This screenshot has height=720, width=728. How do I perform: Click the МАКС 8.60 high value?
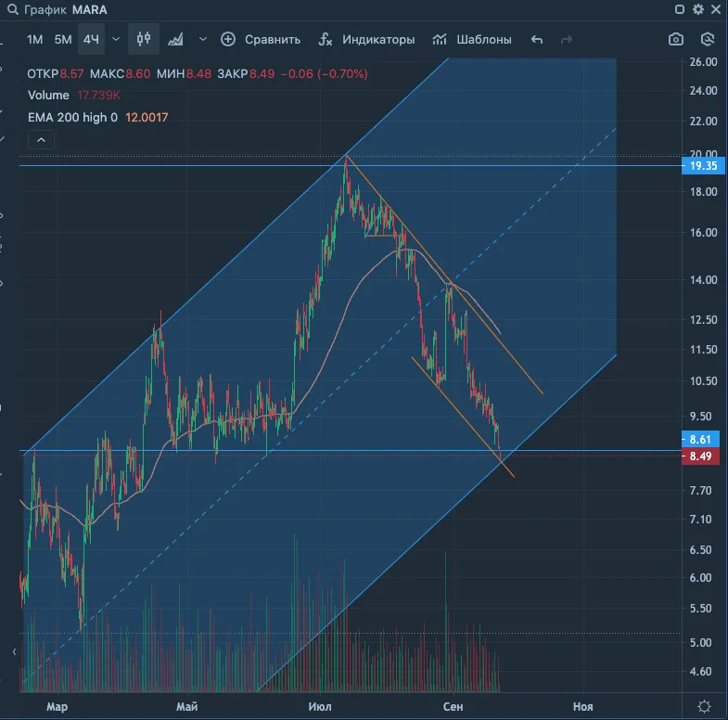tap(121, 74)
